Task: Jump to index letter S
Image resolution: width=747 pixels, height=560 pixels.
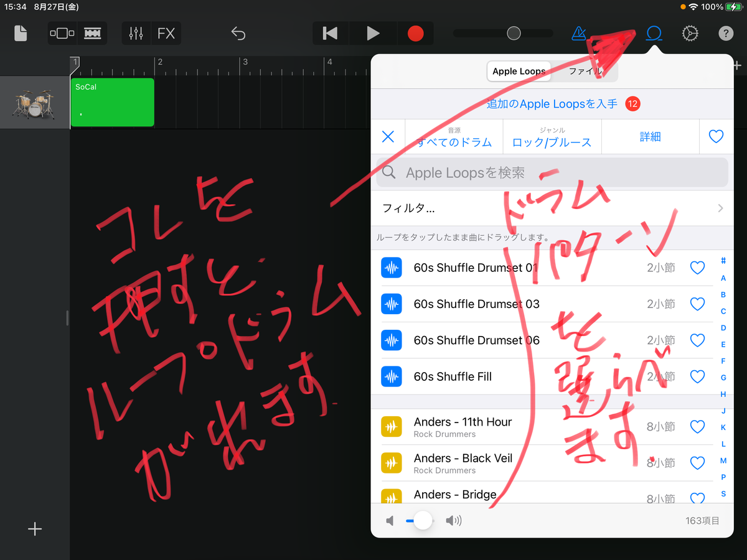Action: [723, 494]
